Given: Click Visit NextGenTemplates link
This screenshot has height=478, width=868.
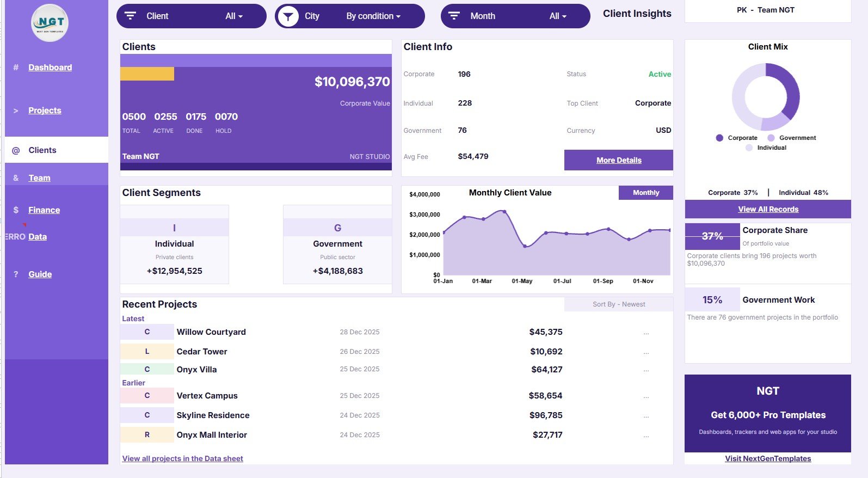Looking at the screenshot, I should point(768,458).
